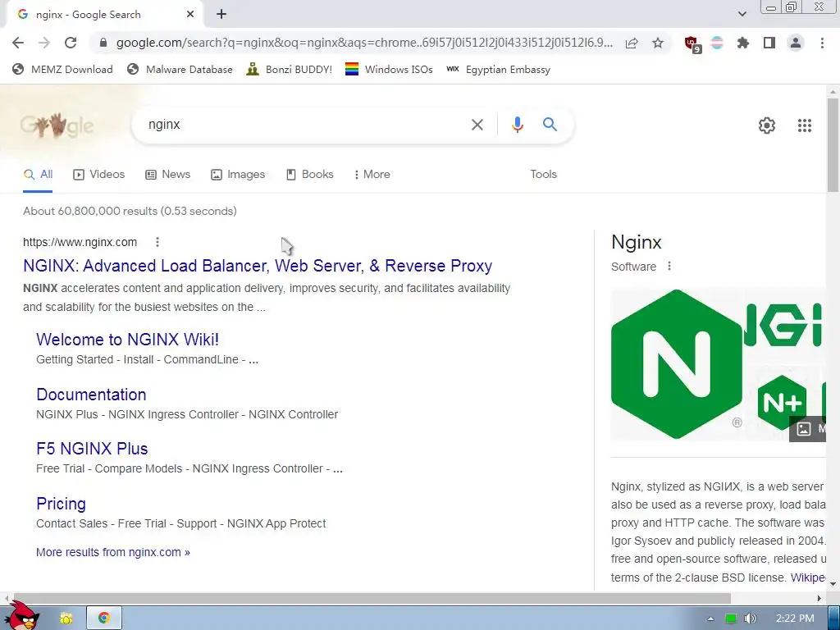Open Windows ISOs bookmark
840x630 pixels.
pos(389,69)
